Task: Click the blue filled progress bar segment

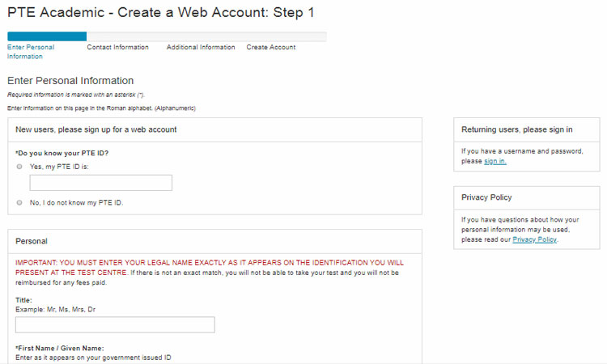Action: coord(47,36)
